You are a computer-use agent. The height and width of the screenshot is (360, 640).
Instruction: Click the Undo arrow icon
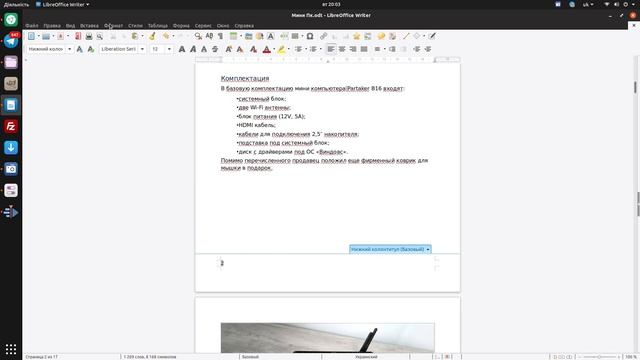[166, 36]
